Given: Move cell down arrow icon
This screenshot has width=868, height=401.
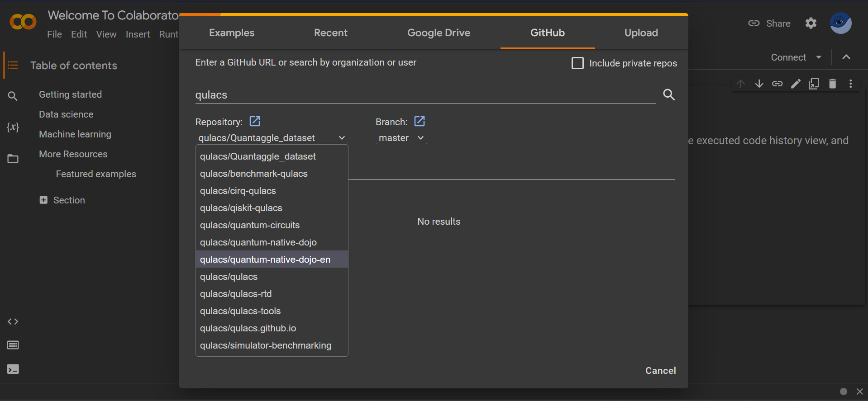Looking at the screenshot, I should 759,84.
